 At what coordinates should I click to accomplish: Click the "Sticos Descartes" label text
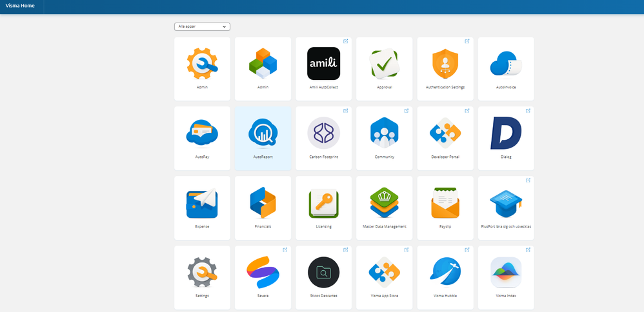tap(324, 296)
